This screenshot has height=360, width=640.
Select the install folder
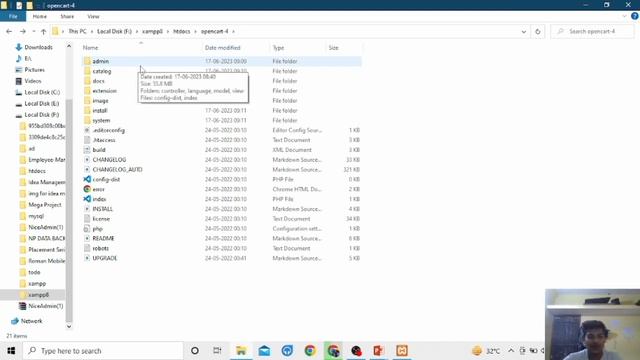point(100,111)
